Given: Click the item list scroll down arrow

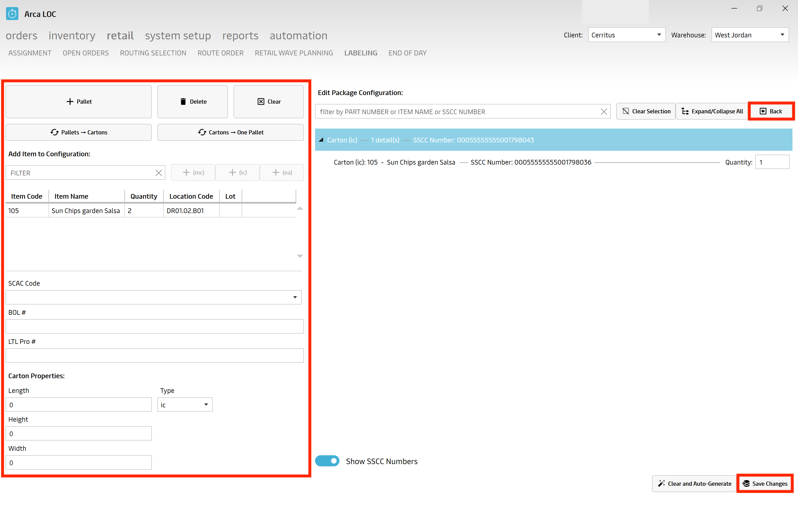Looking at the screenshot, I should [300, 256].
